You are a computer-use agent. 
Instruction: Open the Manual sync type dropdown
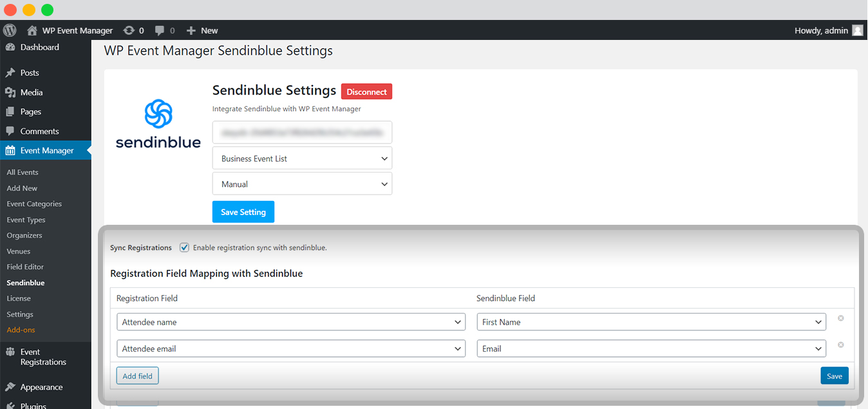[302, 184]
